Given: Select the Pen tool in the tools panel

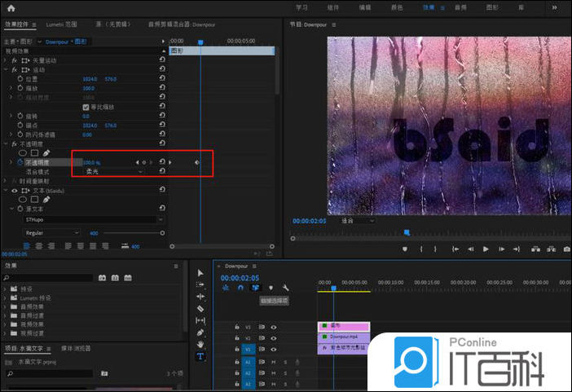Looking at the screenshot, I should click(200, 333).
